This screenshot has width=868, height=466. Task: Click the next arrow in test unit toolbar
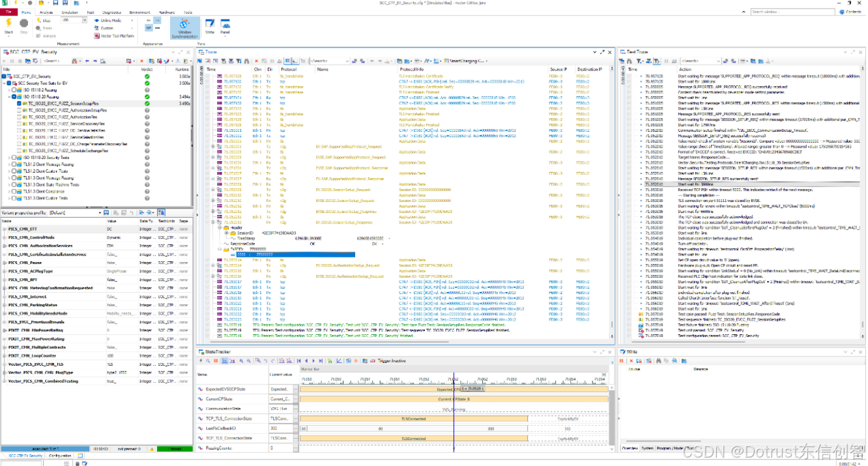[94, 61]
